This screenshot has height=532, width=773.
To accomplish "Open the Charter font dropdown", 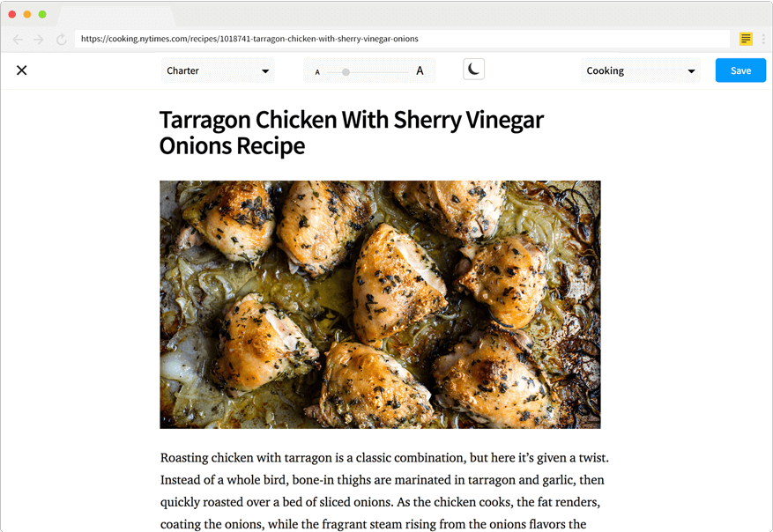I will [x=218, y=70].
